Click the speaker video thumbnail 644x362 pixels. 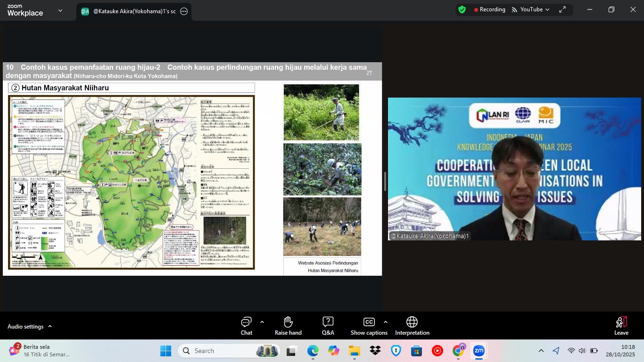coord(514,169)
